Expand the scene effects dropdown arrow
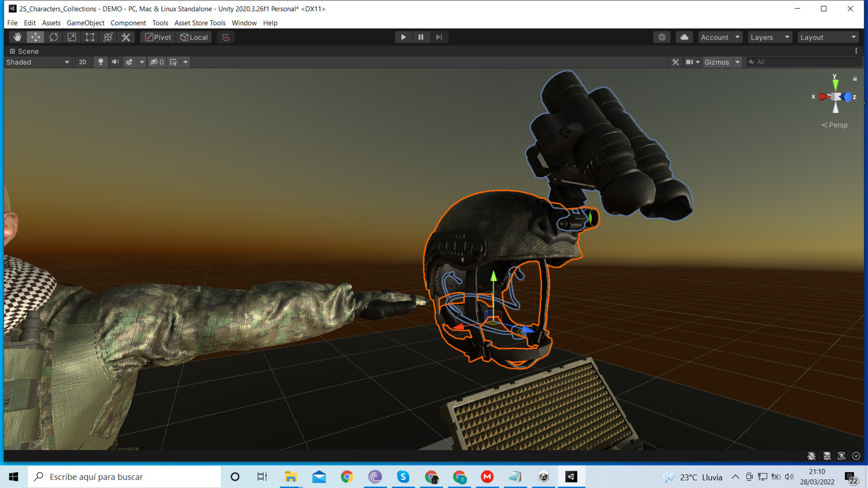868x488 pixels. click(x=142, y=62)
